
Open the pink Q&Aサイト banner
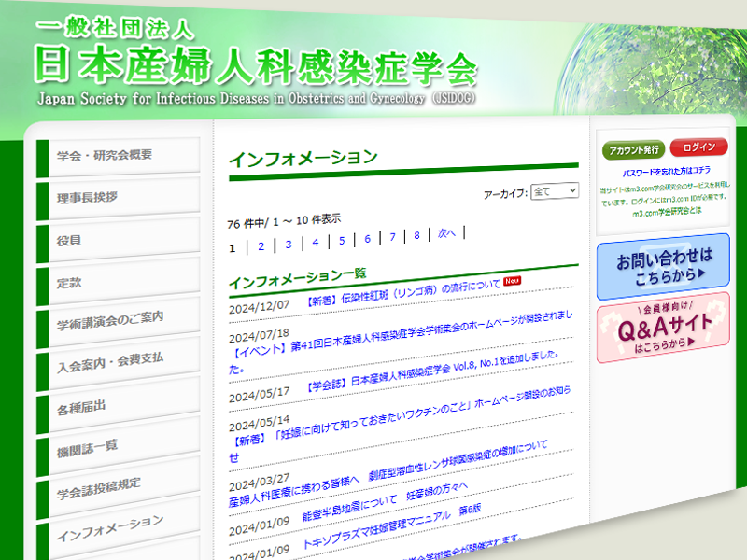[663, 327]
